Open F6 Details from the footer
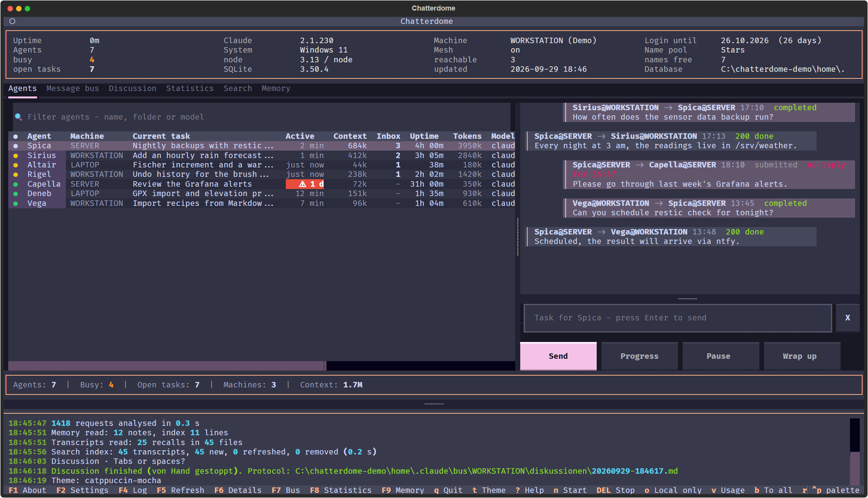Image resolution: width=868 pixels, height=498 pixels. click(x=238, y=490)
